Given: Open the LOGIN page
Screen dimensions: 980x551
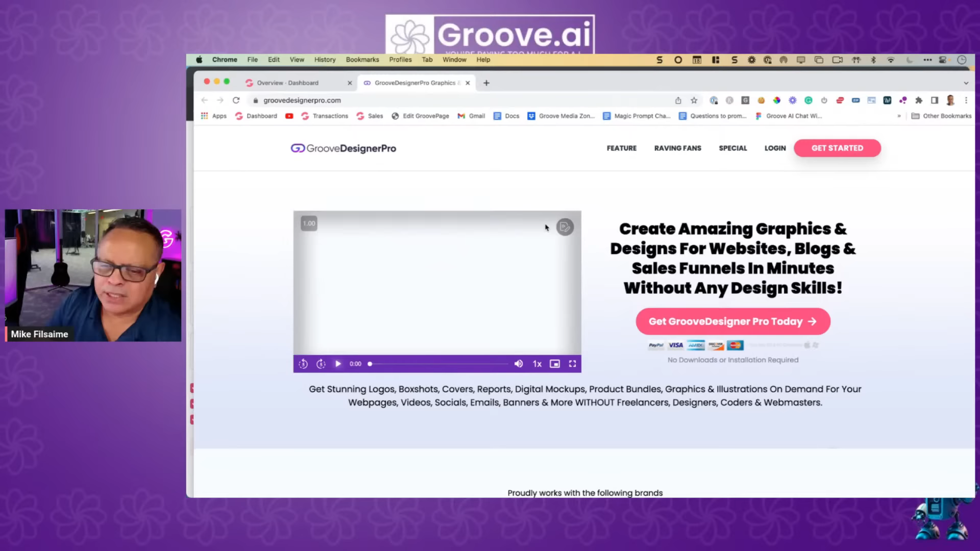Looking at the screenshot, I should click(775, 148).
